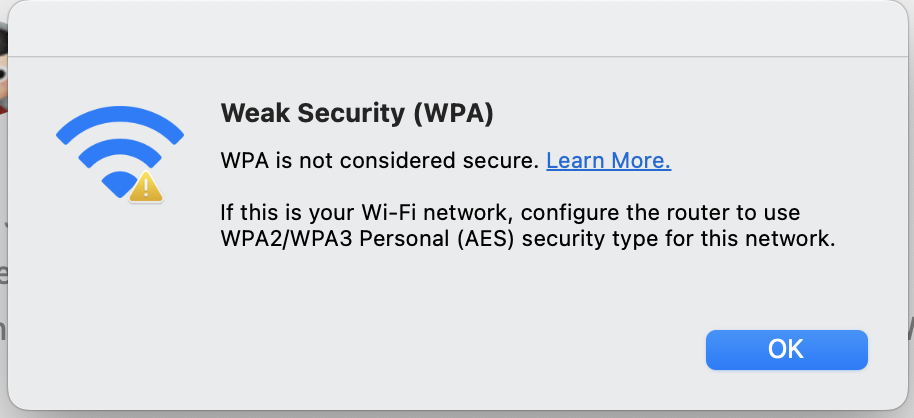Click the blank dialog area left of OK
The width and height of the screenshot is (914, 418).
click(x=408, y=350)
